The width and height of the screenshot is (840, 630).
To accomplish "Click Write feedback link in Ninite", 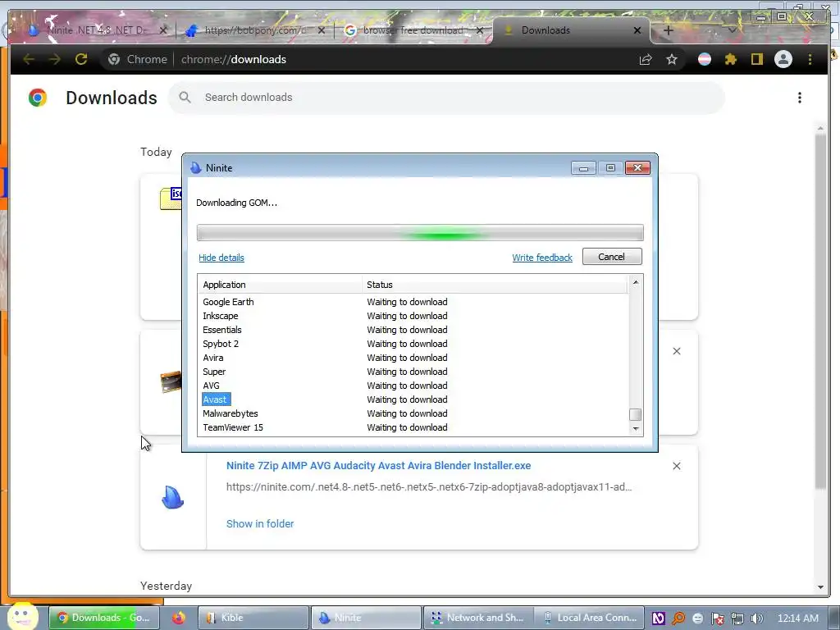I will 542,258.
